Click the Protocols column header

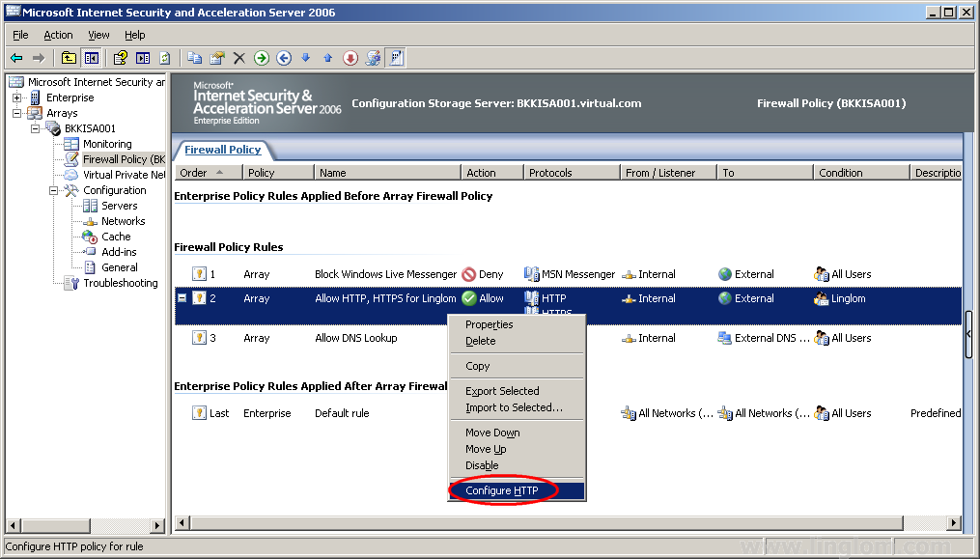[x=572, y=173]
